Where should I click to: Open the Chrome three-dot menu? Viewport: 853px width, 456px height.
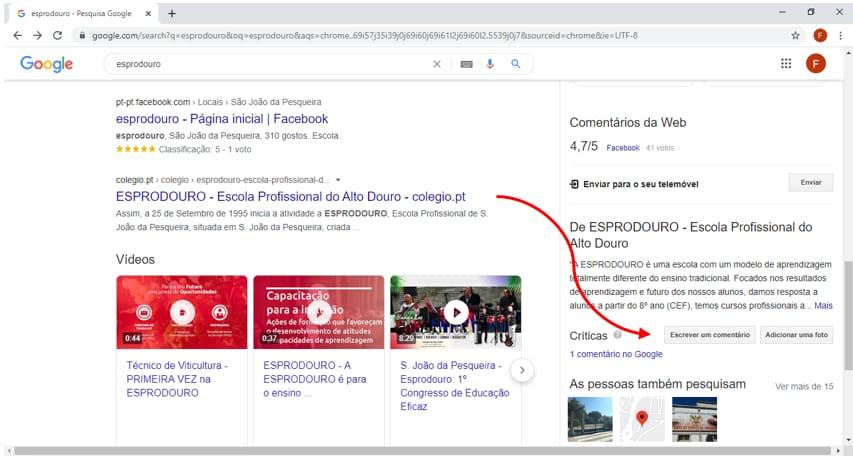840,35
